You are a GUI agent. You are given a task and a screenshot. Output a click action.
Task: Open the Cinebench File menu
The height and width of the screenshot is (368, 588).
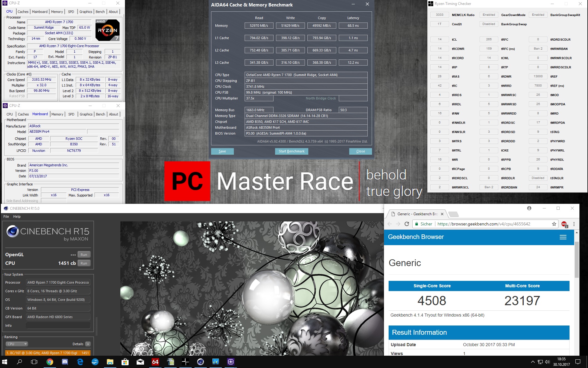pyautogui.click(x=6, y=216)
